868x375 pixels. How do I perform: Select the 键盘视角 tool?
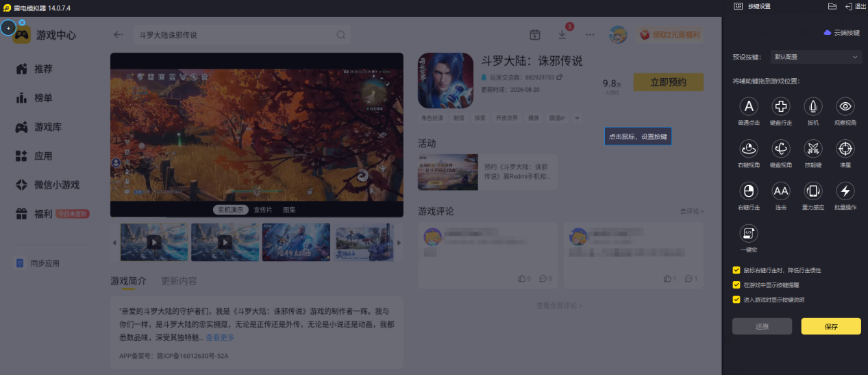[x=781, y=148]
